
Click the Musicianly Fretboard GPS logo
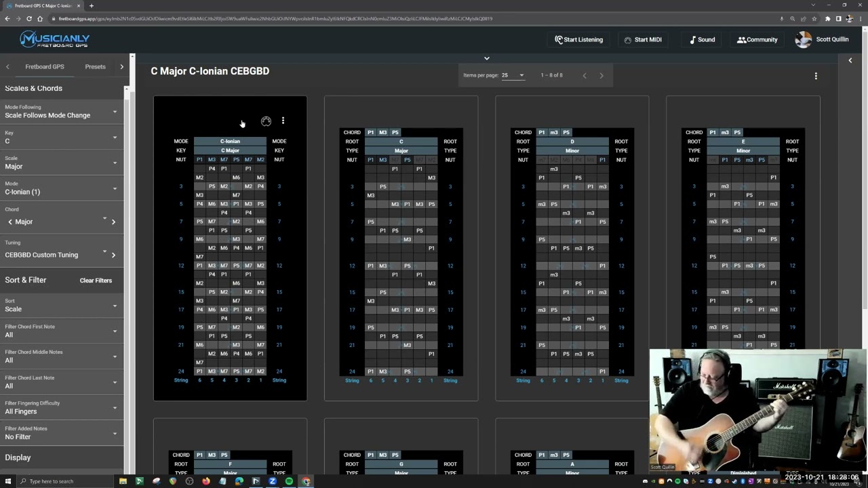[55, 40]
